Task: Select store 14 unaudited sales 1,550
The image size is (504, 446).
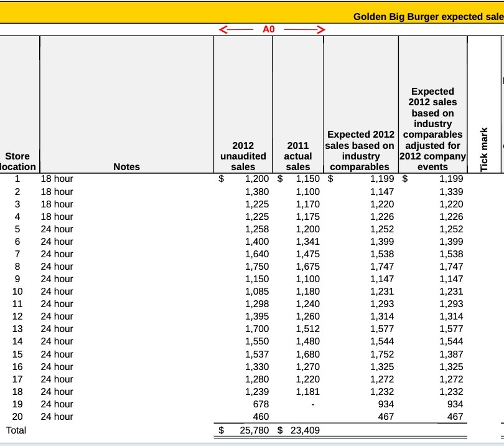Action: (257, 341)
